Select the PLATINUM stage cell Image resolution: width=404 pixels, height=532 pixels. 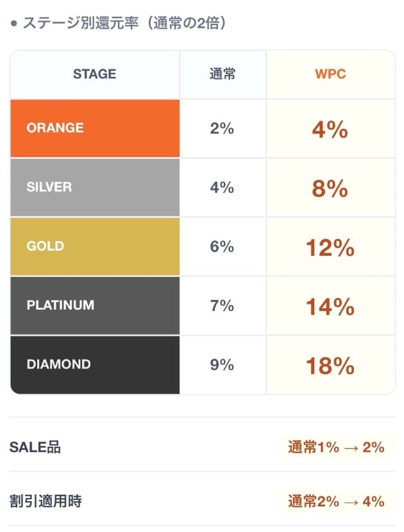(x=94, y=305)
